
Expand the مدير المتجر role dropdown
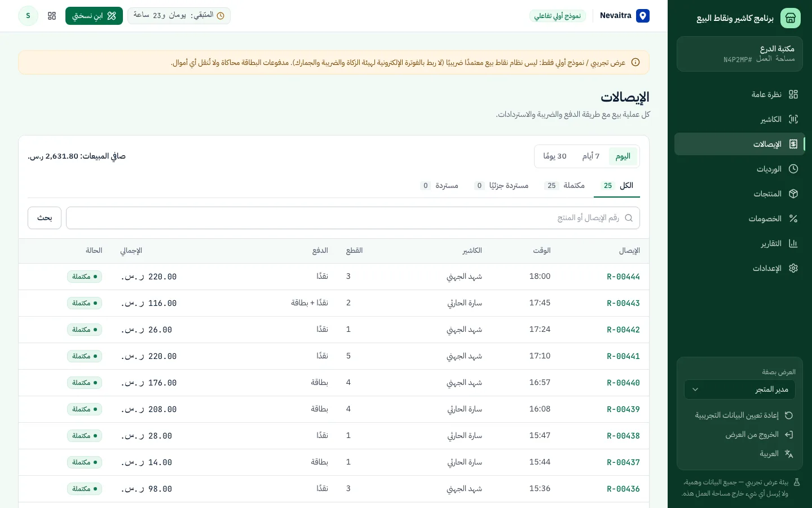740,389
